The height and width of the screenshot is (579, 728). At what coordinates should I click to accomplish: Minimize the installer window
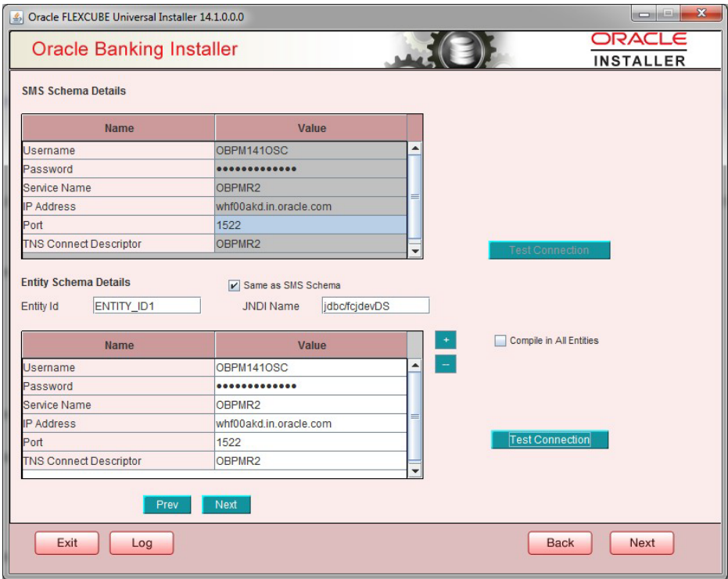point(644,14)
